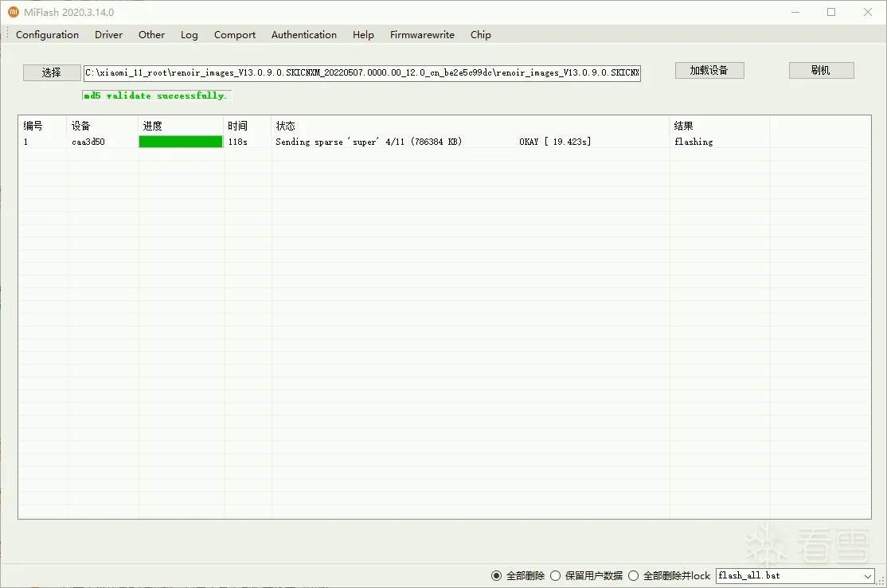This screenshot has height=588, width=887.
Task: Close the MiFlash window
Action: click(868, 12)
